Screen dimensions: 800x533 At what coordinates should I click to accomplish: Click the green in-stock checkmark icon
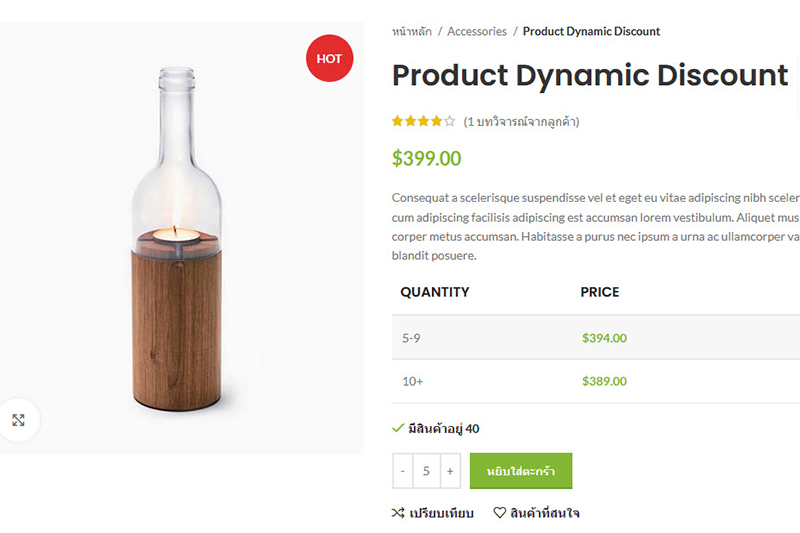click(x=398, y=428)
